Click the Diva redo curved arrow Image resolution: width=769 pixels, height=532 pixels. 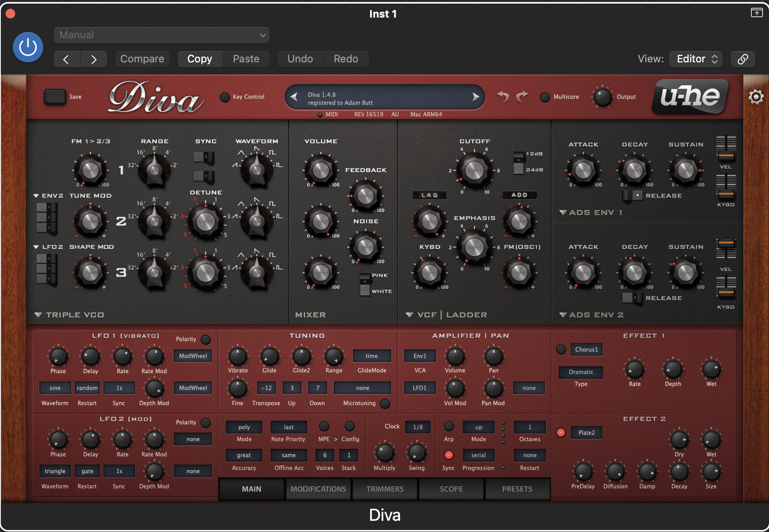pyautogui.click(x=522, y=96)
